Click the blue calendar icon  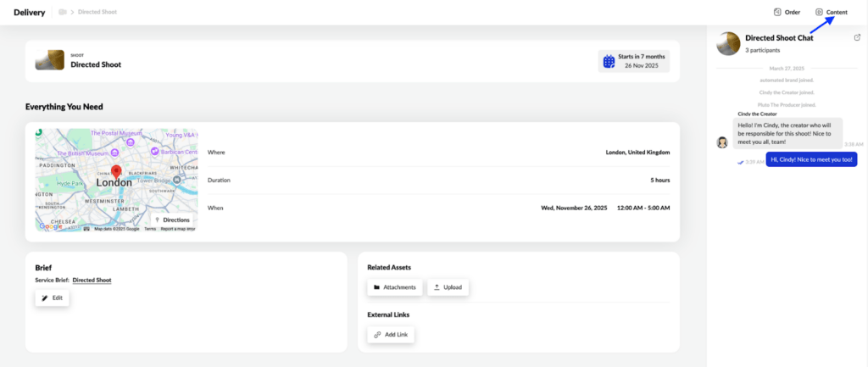[x=609, y=61]
